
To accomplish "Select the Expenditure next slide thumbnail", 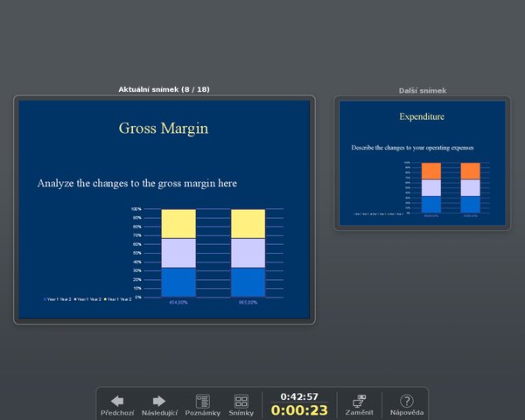I will click(x=423, y=163).
